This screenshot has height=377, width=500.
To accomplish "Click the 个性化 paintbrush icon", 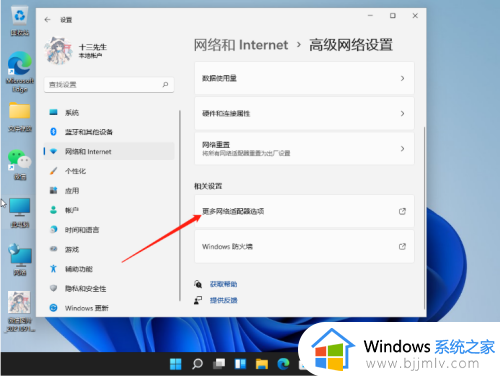I will (x=53, y=171).
